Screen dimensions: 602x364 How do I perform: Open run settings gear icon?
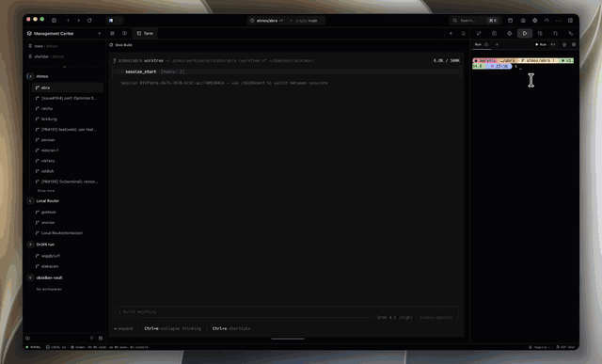[574, 44]
